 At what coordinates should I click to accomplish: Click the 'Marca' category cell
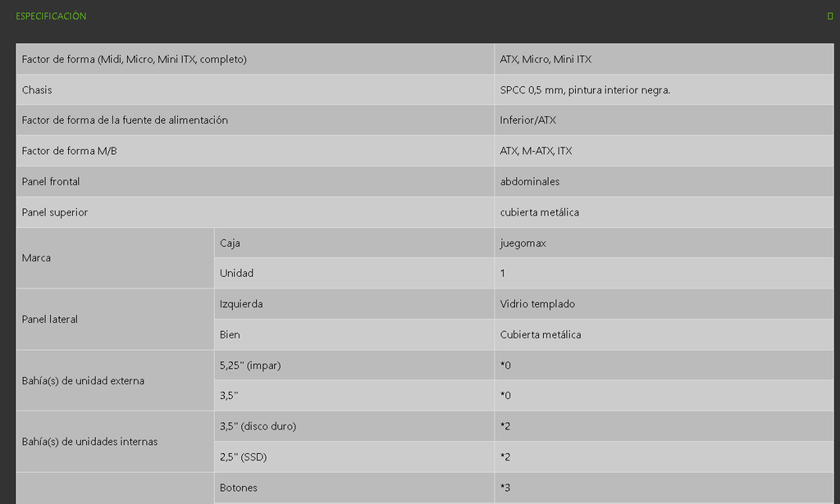tap(36, 258)
